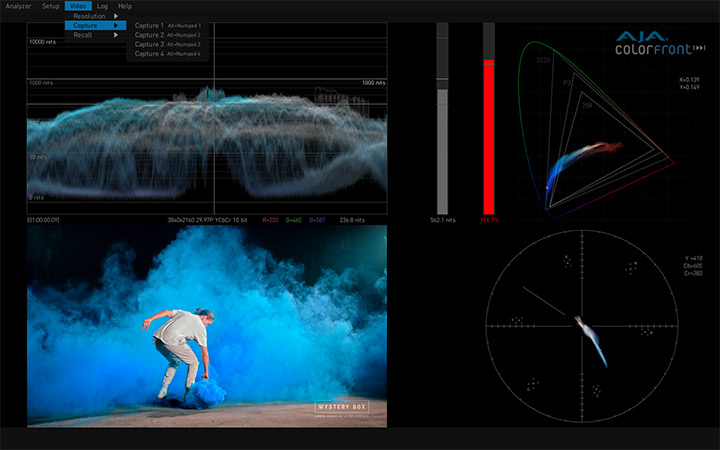Viewport: 720px width, 450px height.
Task: Click the Video menu
Action: coord(78,6)
